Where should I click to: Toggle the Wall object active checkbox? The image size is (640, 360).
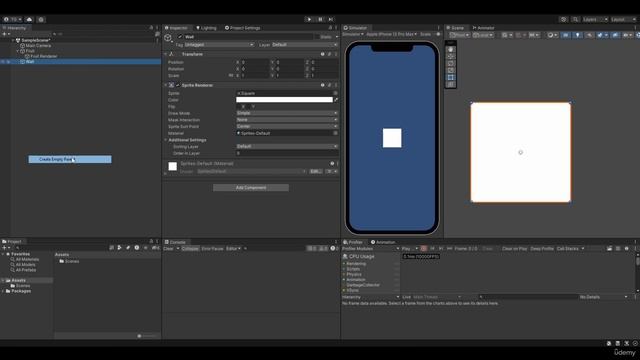pyautogui.click(x=180, y=37)
